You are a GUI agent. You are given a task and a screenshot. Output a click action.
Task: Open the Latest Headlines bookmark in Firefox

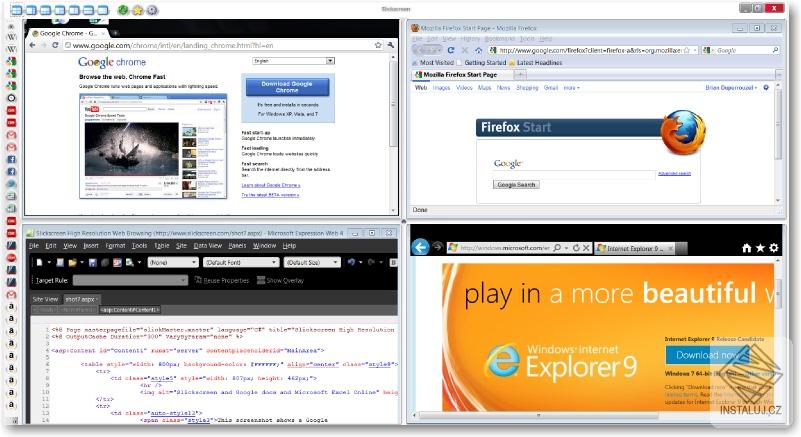coord(539,62)
